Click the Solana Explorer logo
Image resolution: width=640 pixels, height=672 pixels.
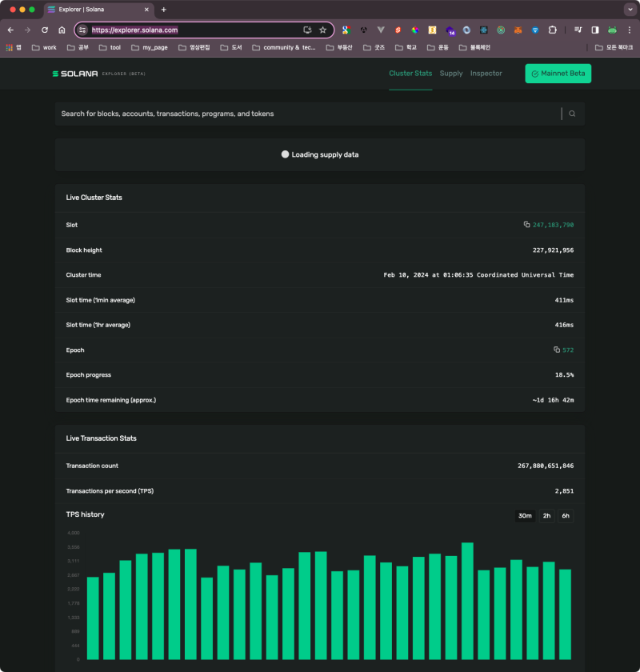(98, 74)
